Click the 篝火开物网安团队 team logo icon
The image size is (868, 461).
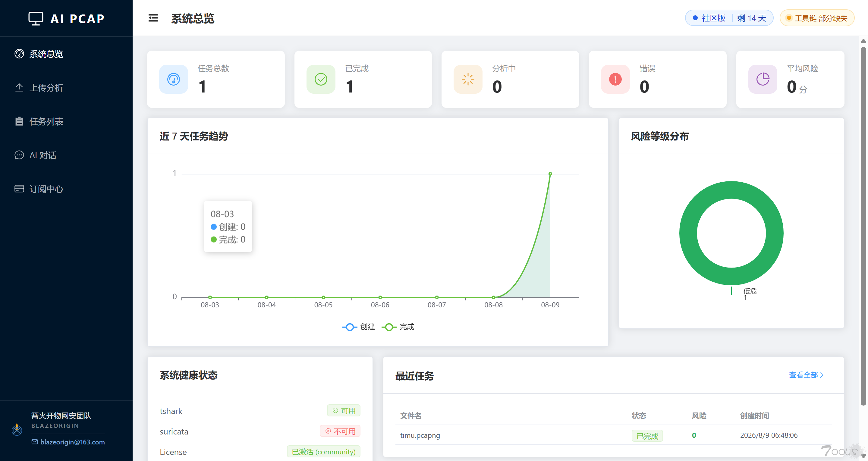17,429
